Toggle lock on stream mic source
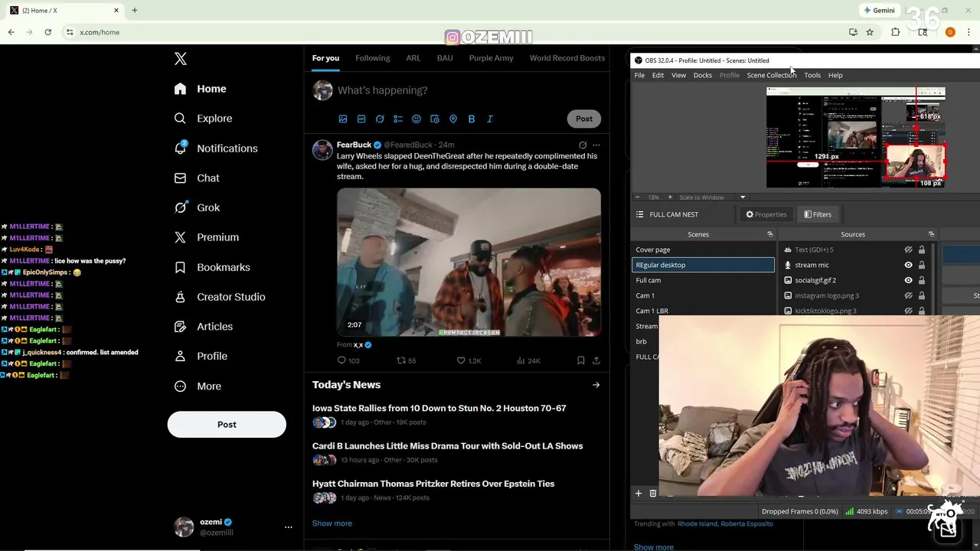The image size is (980, 551). tap(922, 265)
